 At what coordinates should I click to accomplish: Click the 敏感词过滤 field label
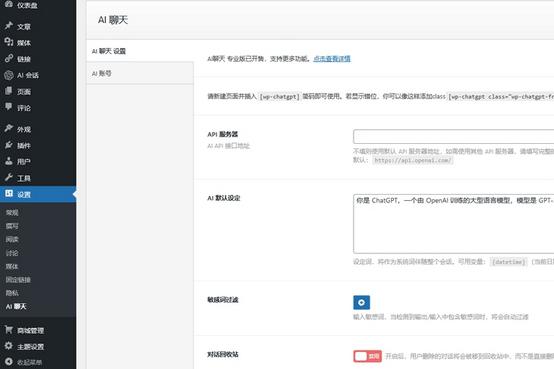click(223, 300)
